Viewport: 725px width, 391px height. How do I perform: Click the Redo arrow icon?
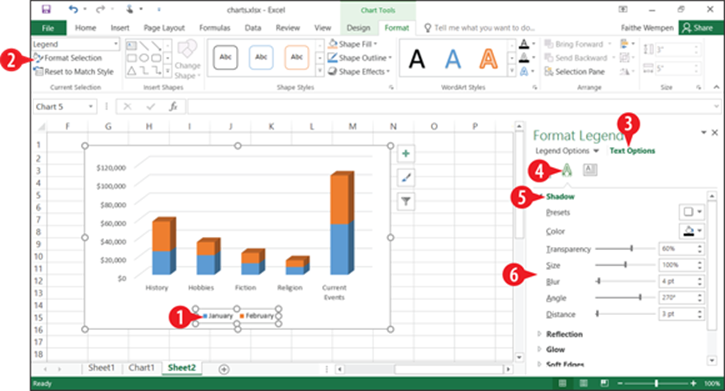(100, 9)
